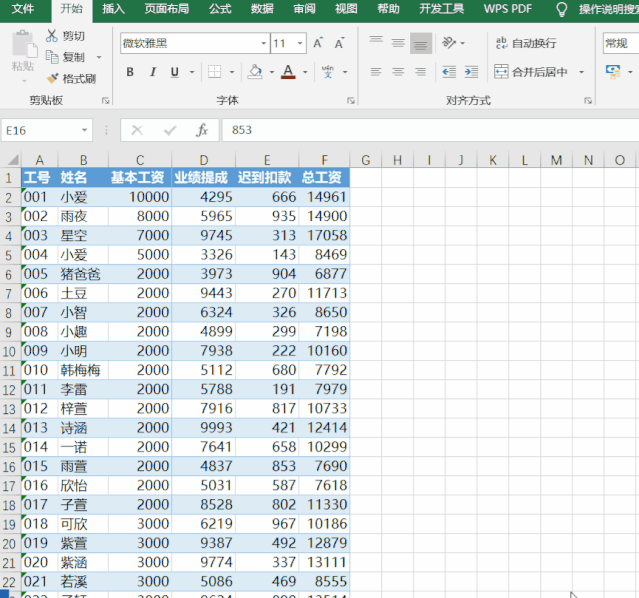Center text horizontally
The image size is (639, 598).
(x=398, y=72)
